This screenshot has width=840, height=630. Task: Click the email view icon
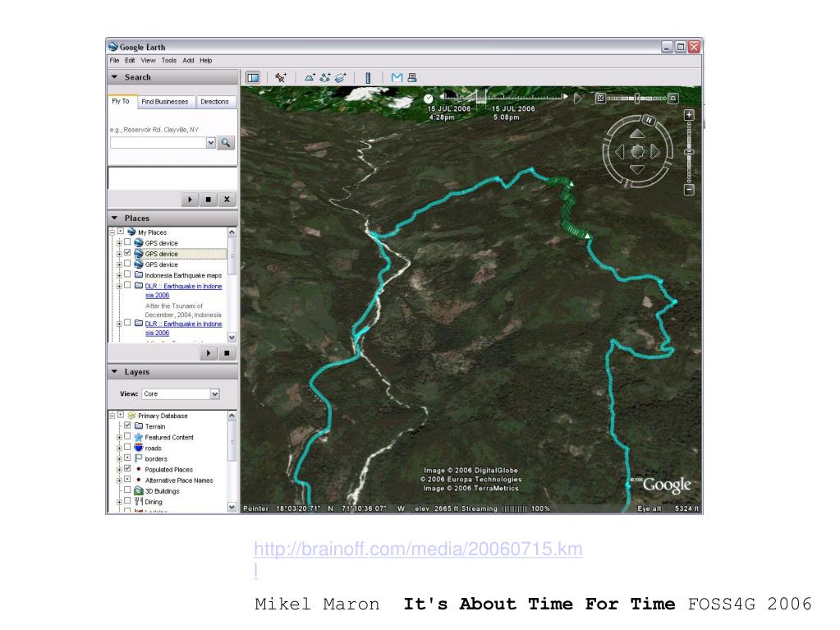[x=397, y=78]
